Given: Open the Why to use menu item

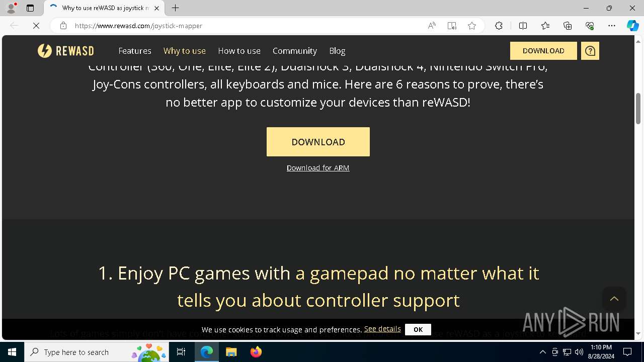Looking at the screenshot, I should click(185, 51).
